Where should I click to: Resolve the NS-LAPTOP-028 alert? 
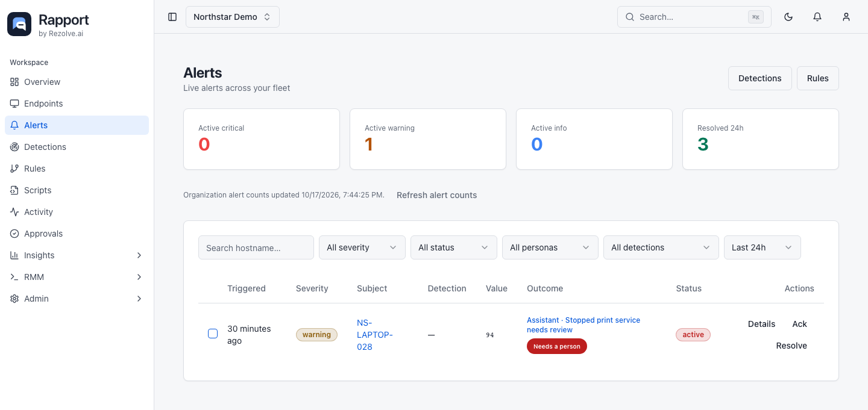tap(791, 346)
